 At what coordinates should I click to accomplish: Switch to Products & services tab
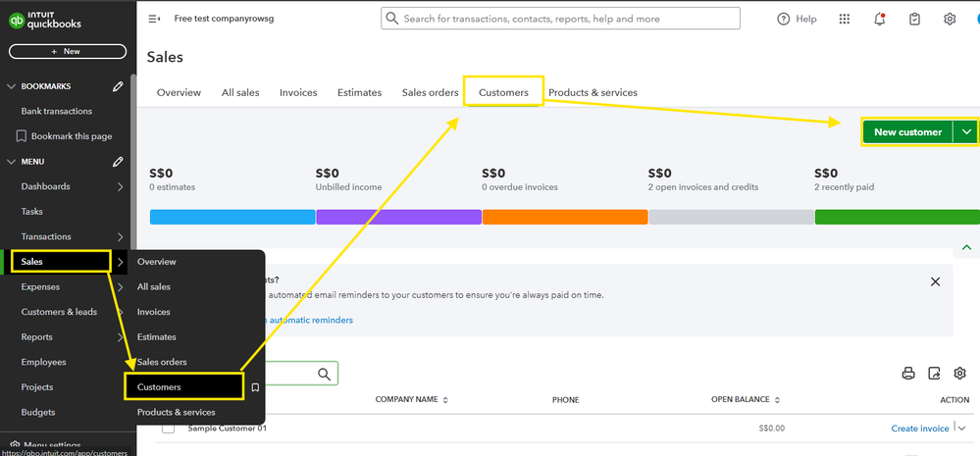pos(593,92)
